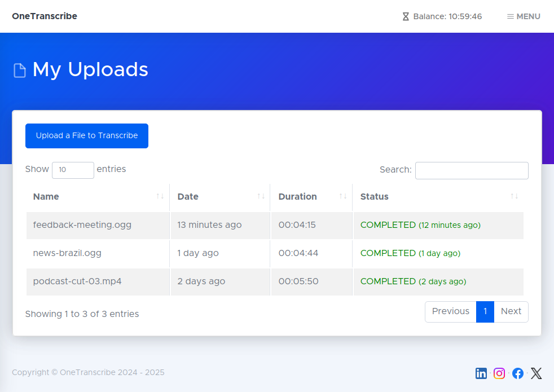Open the LinkedIn social icon
Screen dimensions: 554x392
(481, 373)
